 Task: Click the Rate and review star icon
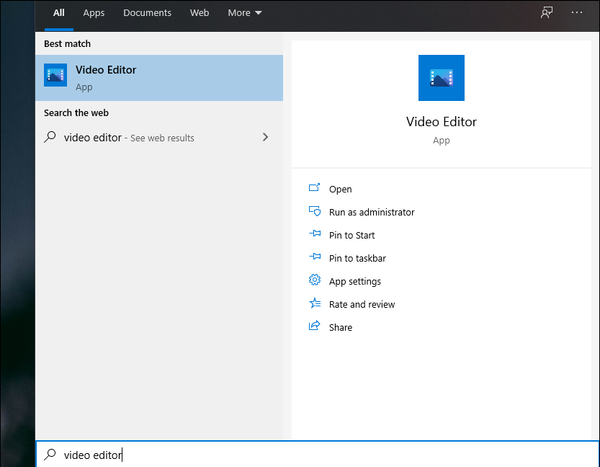[x=315, y=304]
